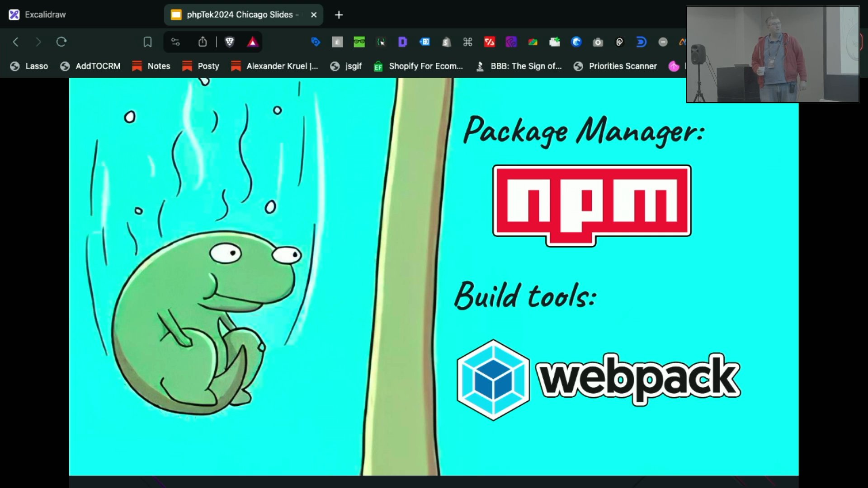This screenshot has height=488, width=868.
Task: Open a new tab with plus button
Action: click(x=339, y=15)
